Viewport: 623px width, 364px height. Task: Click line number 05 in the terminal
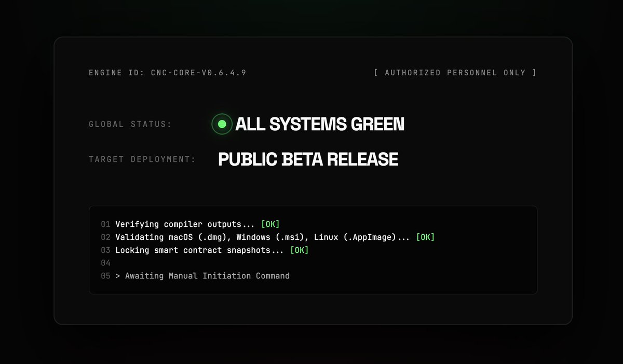click(105, 276)
